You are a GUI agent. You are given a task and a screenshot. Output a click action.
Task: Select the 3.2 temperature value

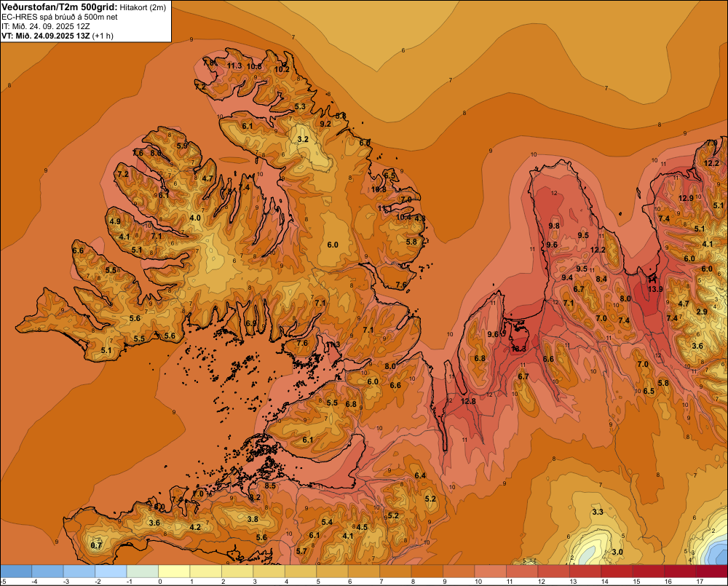303,139
